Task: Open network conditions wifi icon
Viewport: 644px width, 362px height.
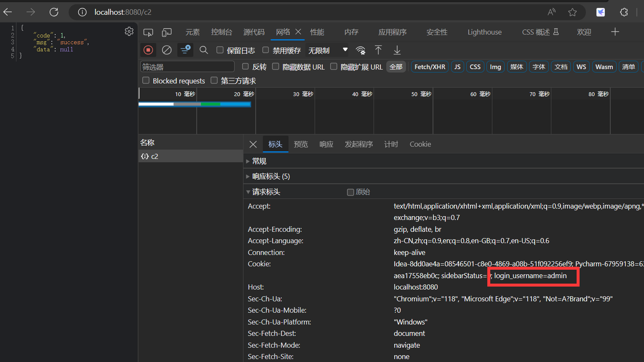Action: pos(361,51)
